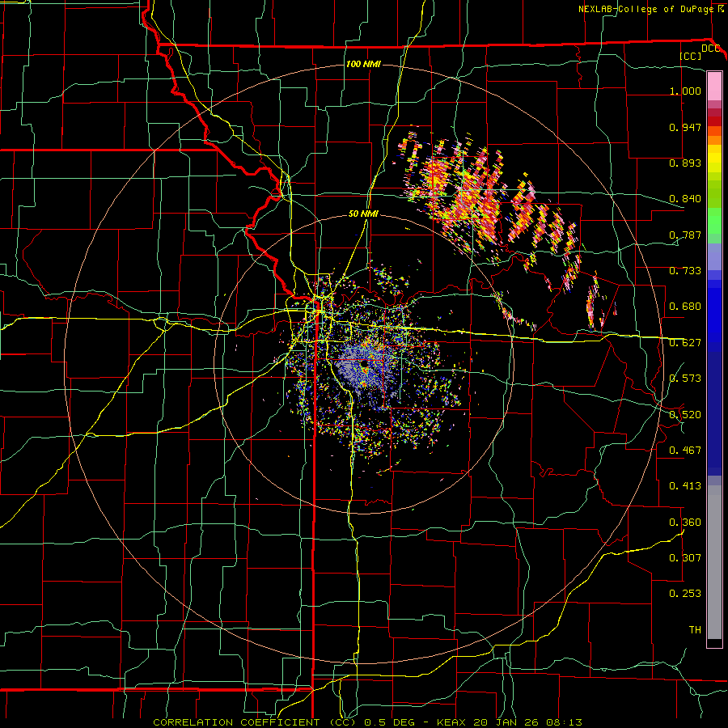The width and height of the screenshot is (728, 728).
Task: Select the 0.360 scale value
Action: pyautogui.click(x=685, y=523)
